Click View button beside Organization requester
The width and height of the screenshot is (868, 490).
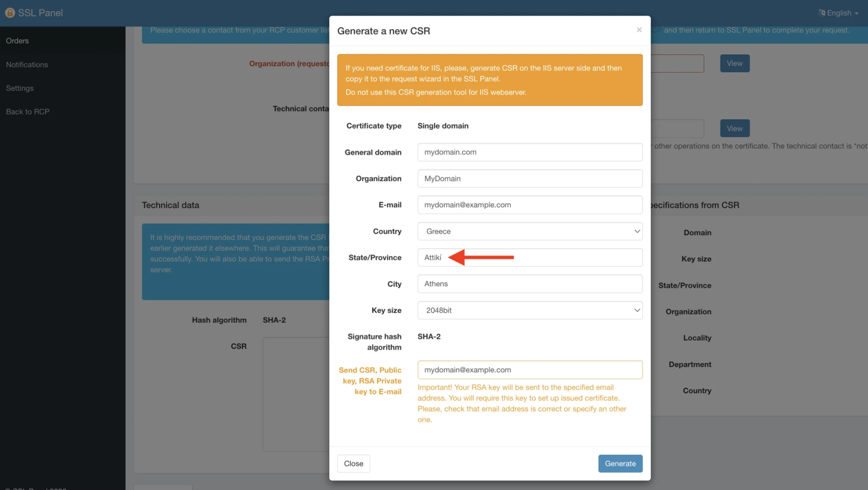735,64
